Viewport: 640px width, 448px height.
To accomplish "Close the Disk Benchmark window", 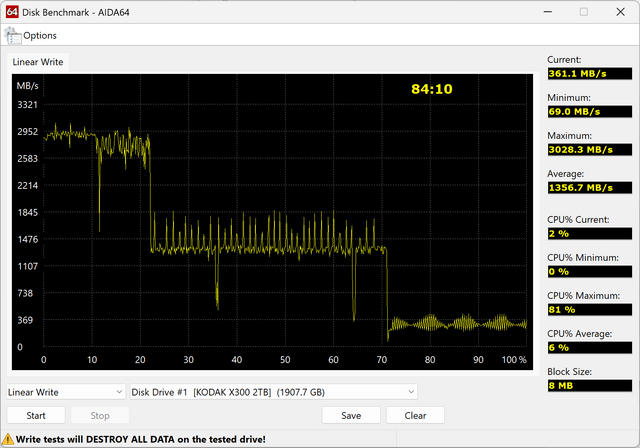I will click(620, 12).
